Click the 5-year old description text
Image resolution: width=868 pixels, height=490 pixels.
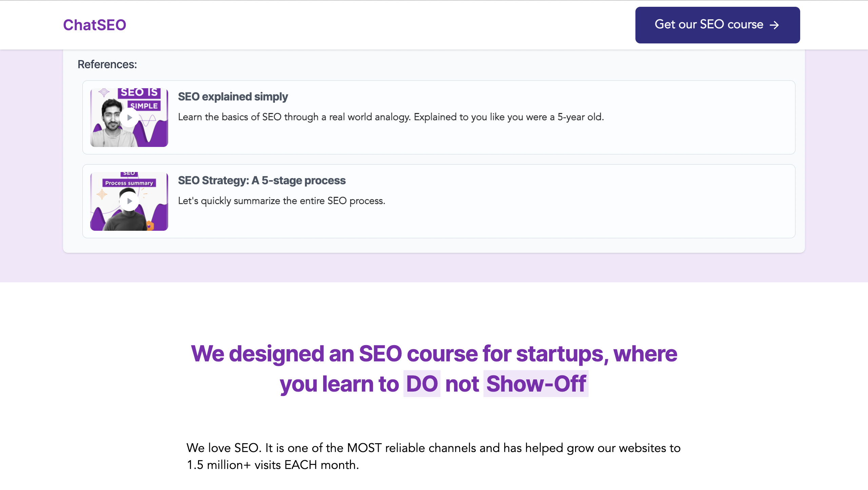coord(391,117)
